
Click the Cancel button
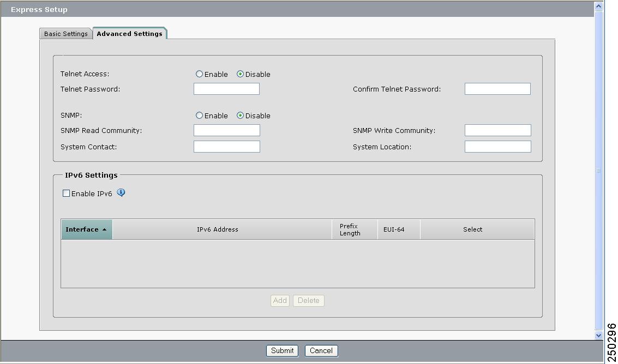[x=321, y=350]
